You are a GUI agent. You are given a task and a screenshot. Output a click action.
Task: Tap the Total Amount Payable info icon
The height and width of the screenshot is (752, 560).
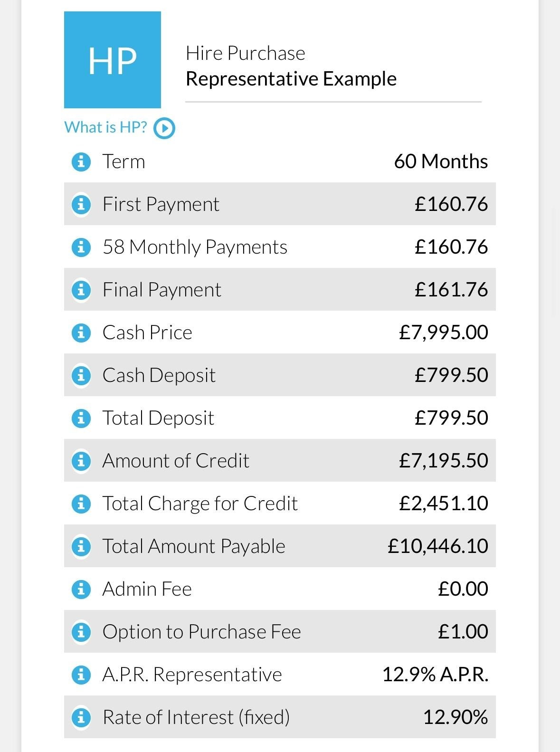click(81, 547)
